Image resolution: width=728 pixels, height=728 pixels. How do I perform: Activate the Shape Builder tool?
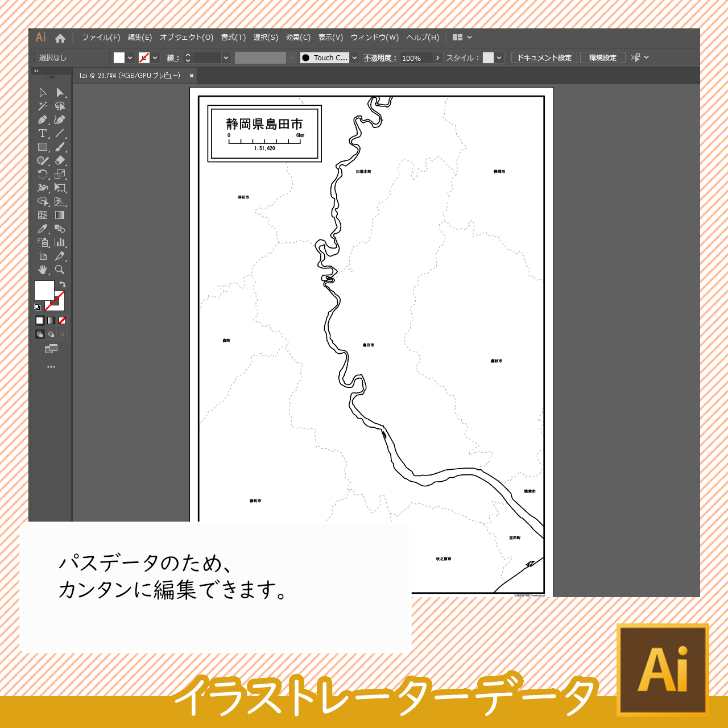pos(43,201)
